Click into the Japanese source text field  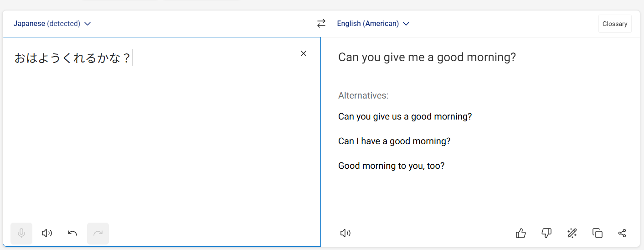coord(160,137)
